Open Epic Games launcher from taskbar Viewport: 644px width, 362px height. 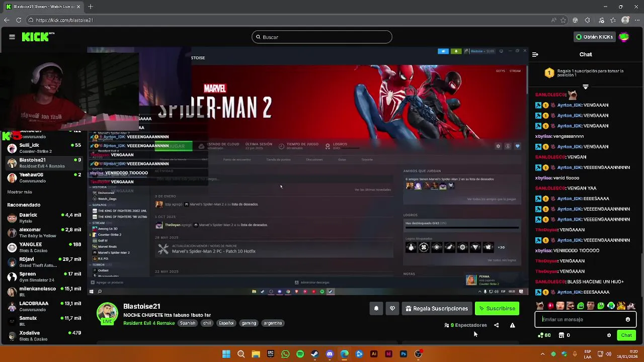pos(271,354)
